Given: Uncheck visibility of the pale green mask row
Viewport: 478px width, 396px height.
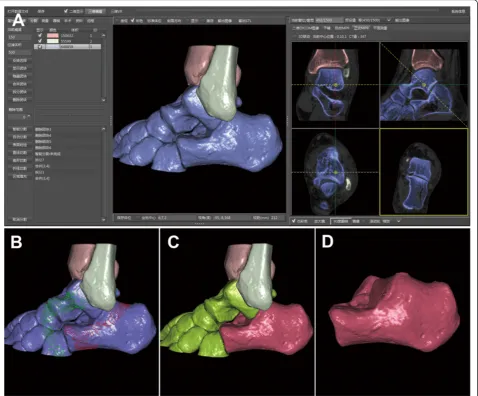Looking at the screenshot, I should pos(40,41).
